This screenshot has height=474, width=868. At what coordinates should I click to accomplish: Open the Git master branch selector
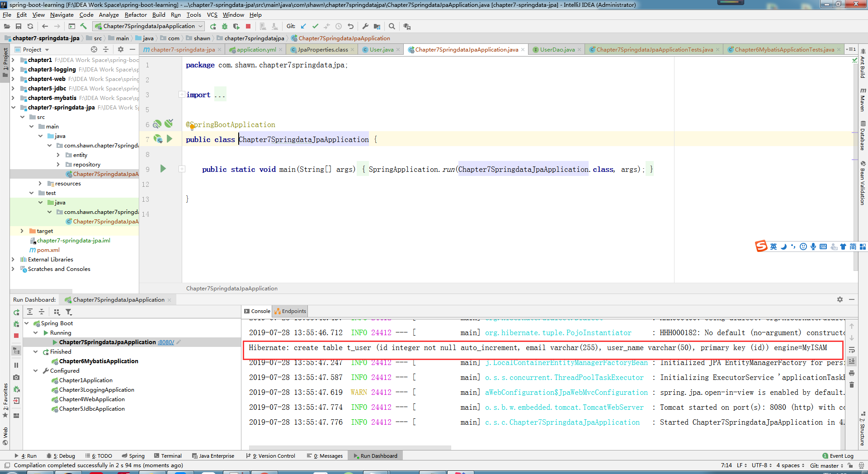(826, 465)
